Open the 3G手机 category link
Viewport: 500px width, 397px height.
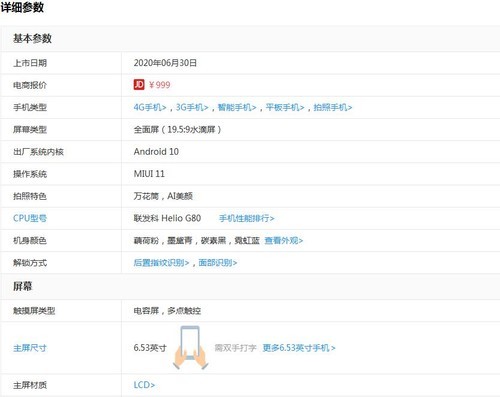(x=192, y=107)
